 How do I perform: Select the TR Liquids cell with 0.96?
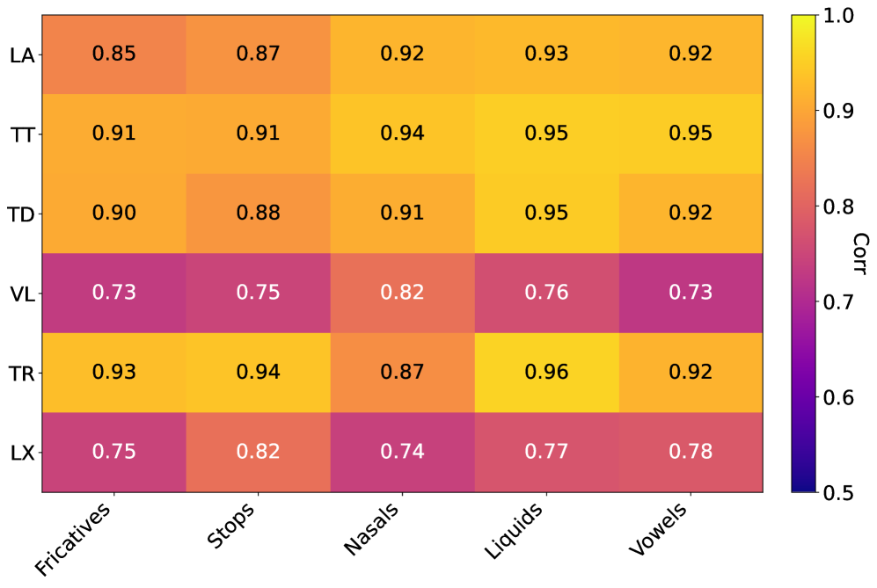tap(546, 372)
